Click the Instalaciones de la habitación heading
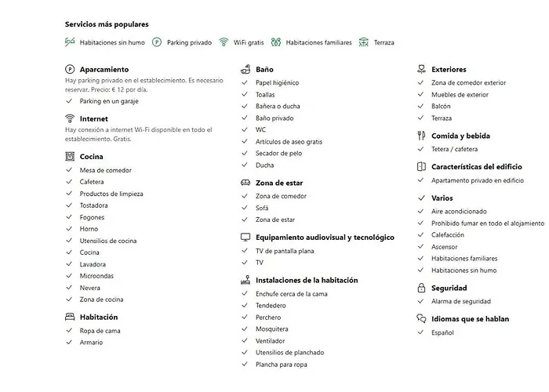 point(307,281)
